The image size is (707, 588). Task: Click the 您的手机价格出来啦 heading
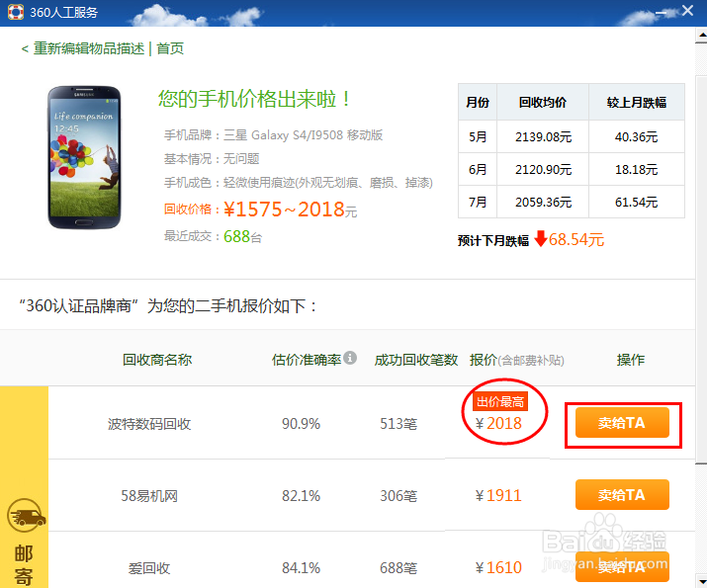pyautogui.click(x=254, y=99)
